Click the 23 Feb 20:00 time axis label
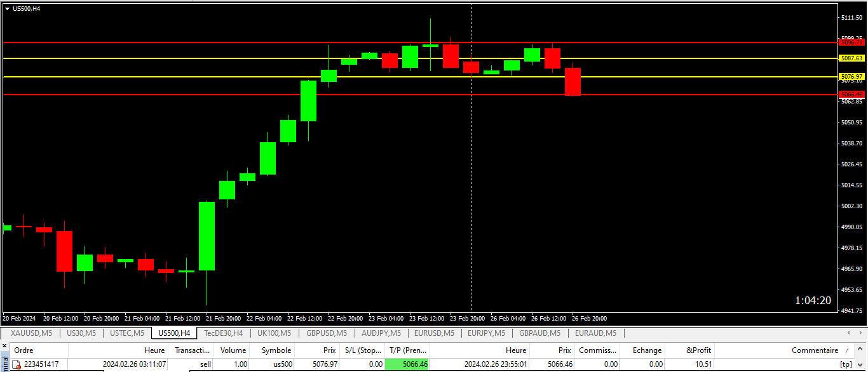Image resolution: width=868 pixels, height=372 pixels. pyautogui.click(x=467, y=318)
